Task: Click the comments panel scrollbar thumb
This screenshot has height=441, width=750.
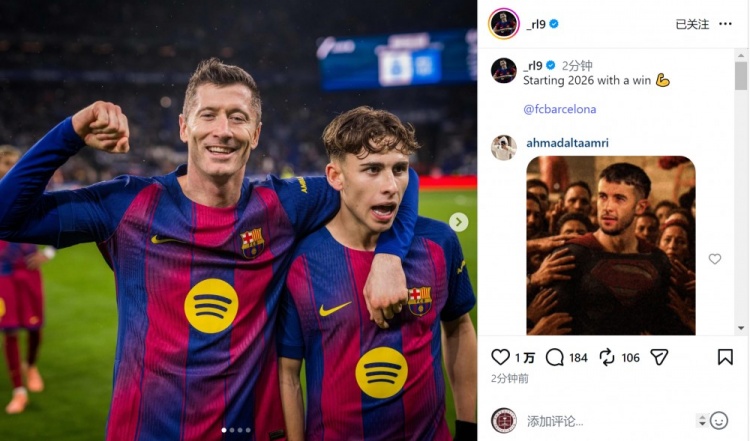Action: click(740, 77)
